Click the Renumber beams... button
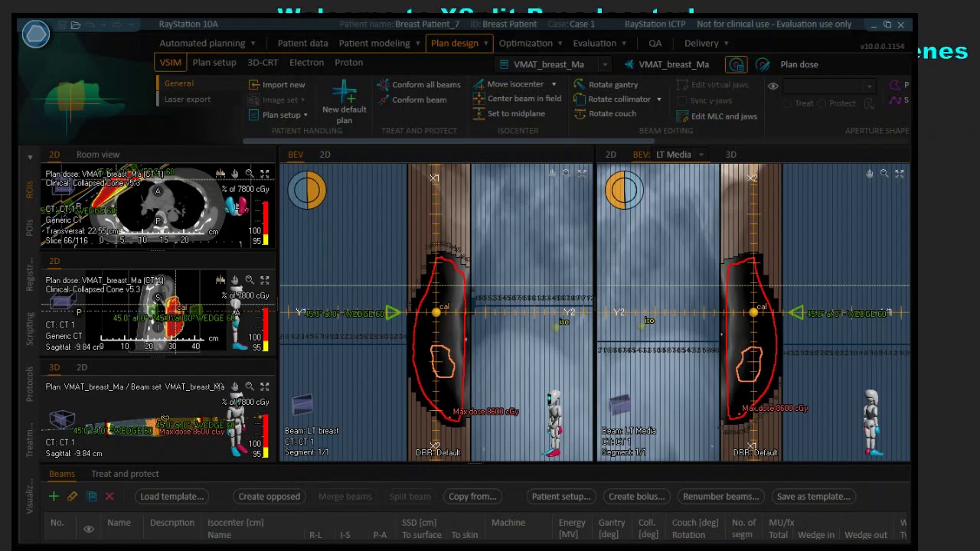This screenshot has height=551, width=980. pyautogui.click(x=720, y=497)
